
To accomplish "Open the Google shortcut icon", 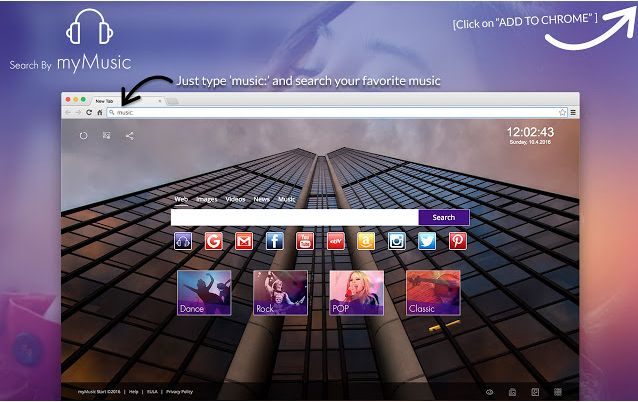I will pos(214,241).
